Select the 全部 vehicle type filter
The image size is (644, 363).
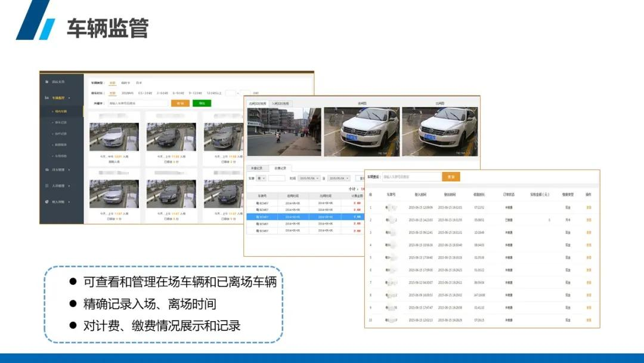(x=112, y=82)
